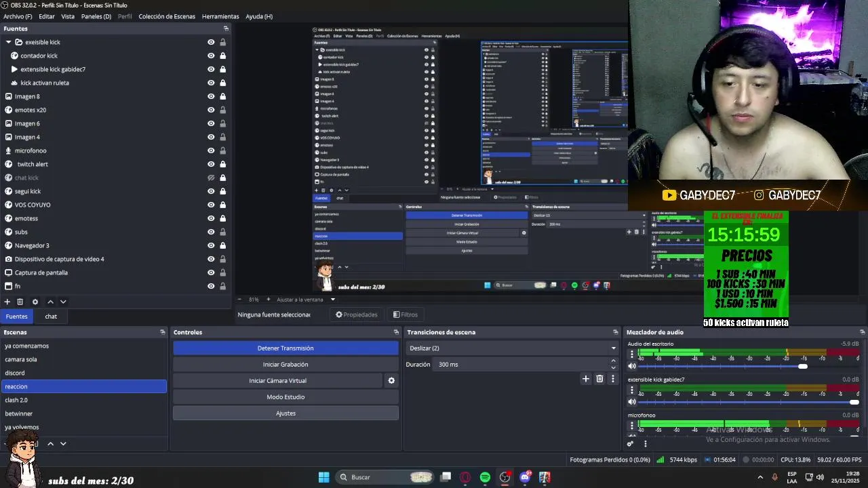
Task: Zoom out preview with minus icon
Action: click(x=239, y=299)
